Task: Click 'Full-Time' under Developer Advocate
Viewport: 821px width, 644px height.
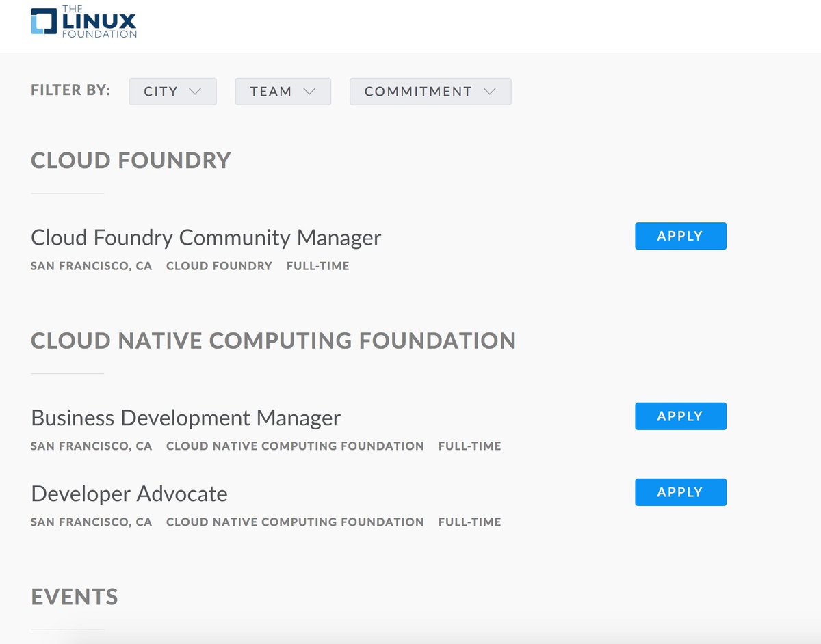Action: pyautogui.click(x=470, y=522)
